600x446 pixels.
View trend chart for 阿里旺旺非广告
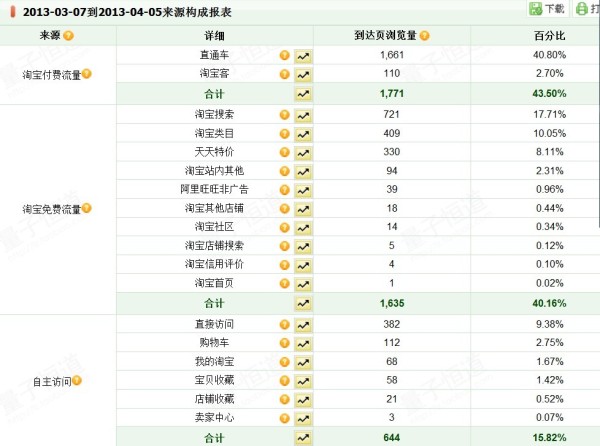303,190
